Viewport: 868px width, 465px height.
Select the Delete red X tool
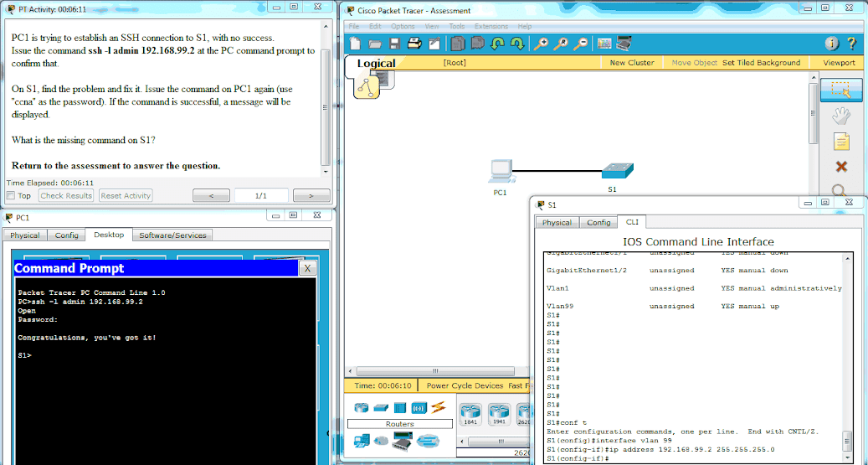841,166
